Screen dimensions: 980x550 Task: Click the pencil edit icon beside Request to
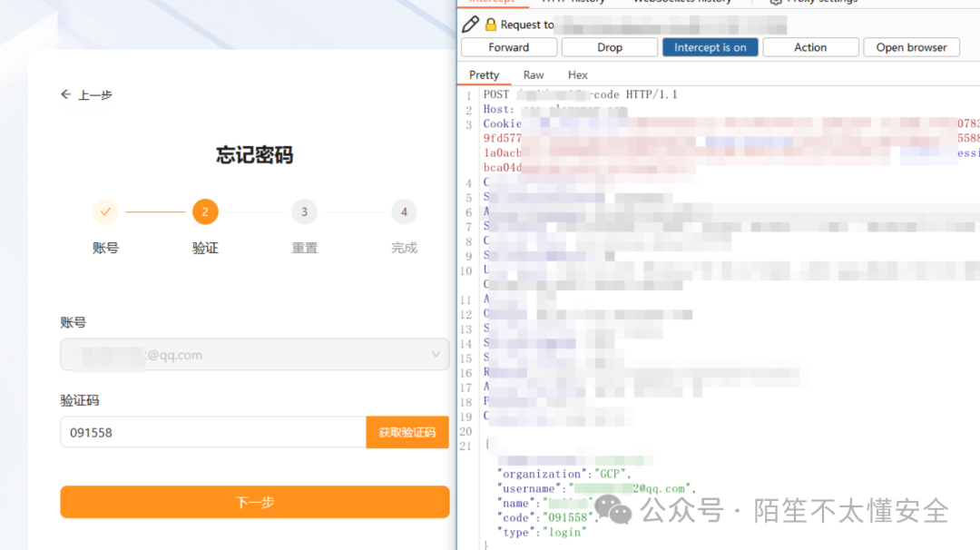coord(470,25)
